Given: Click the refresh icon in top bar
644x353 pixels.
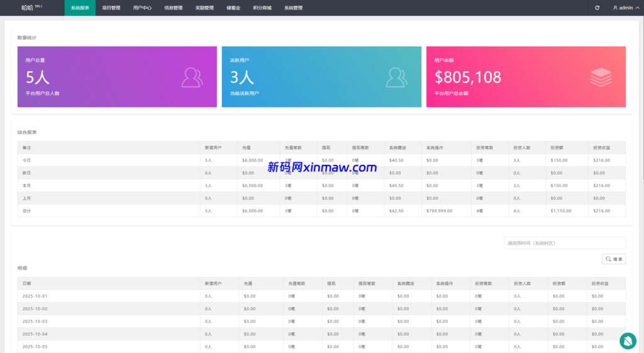Looking at the screenshot, I should pos(597,8).
